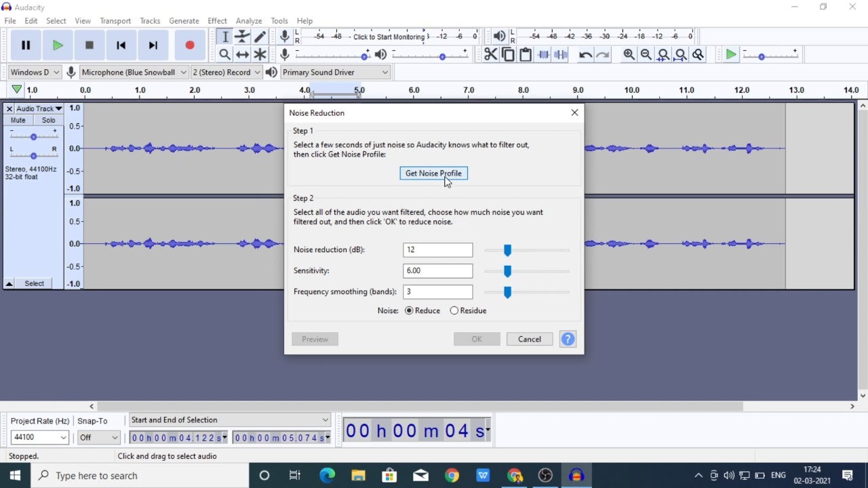The height and width of the screenshot is (488, 868).
Task: Click the record meter microphone icon
Action: point(285,37)
